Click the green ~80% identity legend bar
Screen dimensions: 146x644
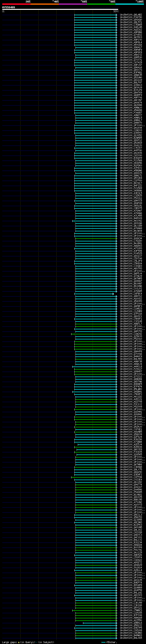pyautogui.click(x=101, y=4)
